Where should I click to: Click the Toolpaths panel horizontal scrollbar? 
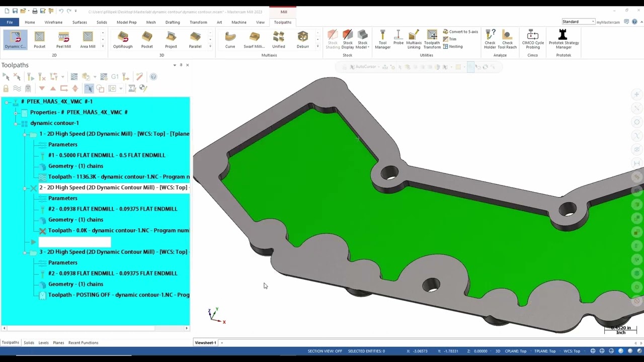[95, 328]
